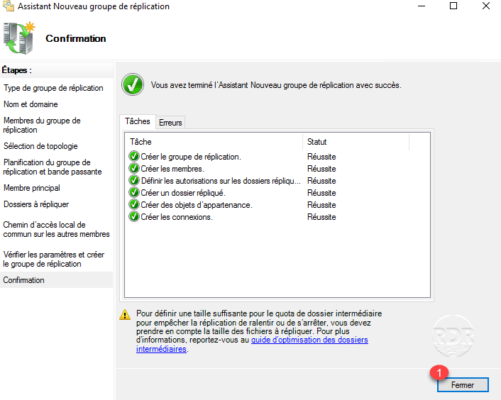Click the Fermer button
The height and width of the screenshot is (400, 501).
tap(463, 385)
